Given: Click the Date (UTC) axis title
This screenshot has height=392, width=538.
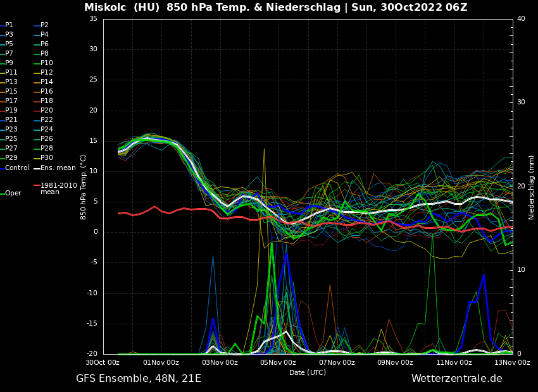Looking at the screenshot, I should [308, 373].
